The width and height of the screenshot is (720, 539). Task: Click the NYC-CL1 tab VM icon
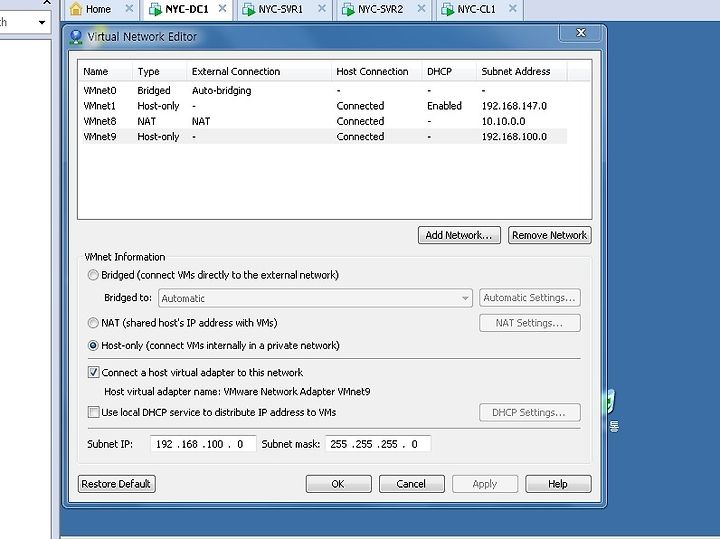(447, 9)
